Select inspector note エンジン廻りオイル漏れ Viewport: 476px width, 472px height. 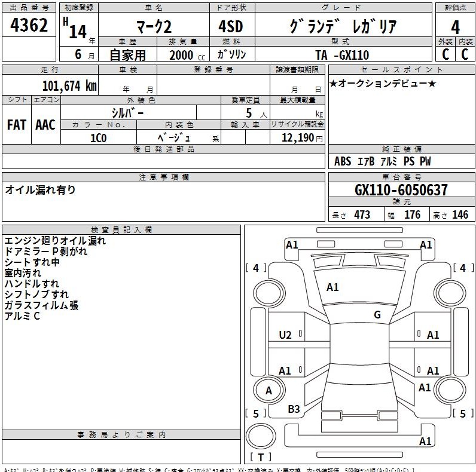point(55,241)
